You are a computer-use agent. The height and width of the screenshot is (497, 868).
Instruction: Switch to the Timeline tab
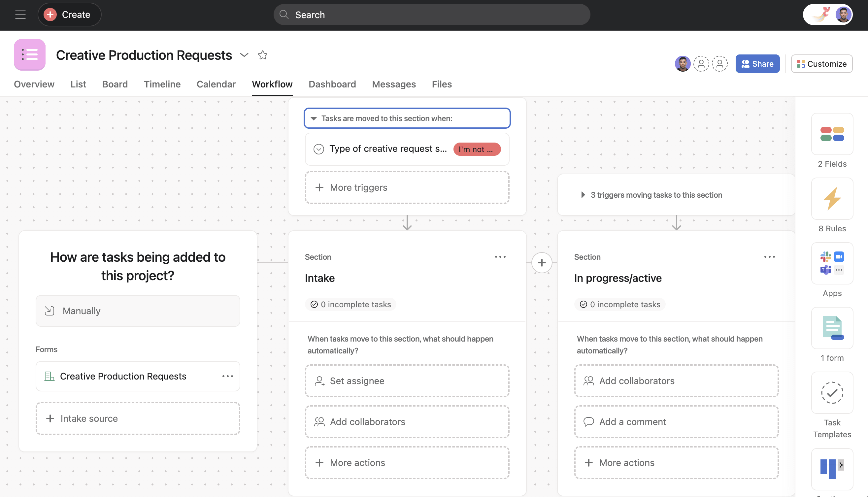[162, 84]
